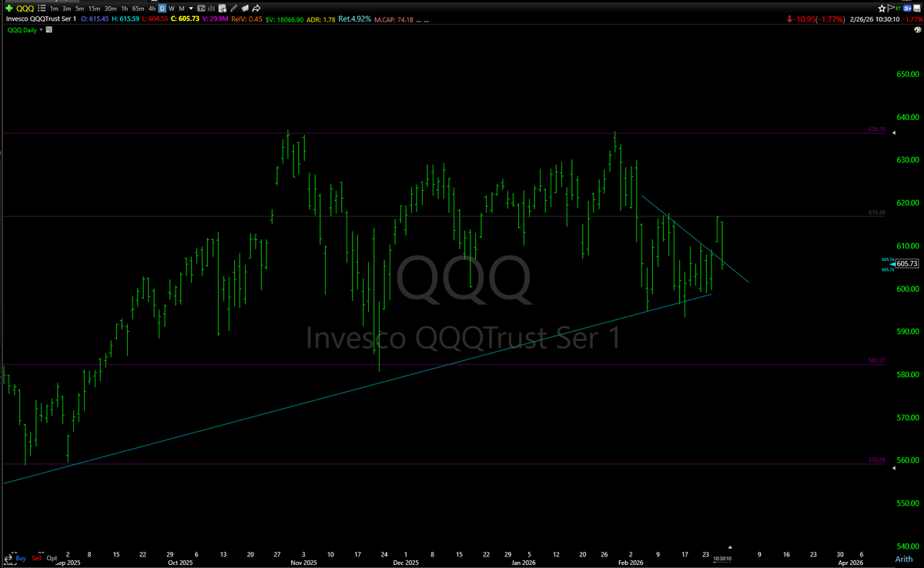Click the flag icon at top right
The image size is (924, 568).
pos(891,8)
